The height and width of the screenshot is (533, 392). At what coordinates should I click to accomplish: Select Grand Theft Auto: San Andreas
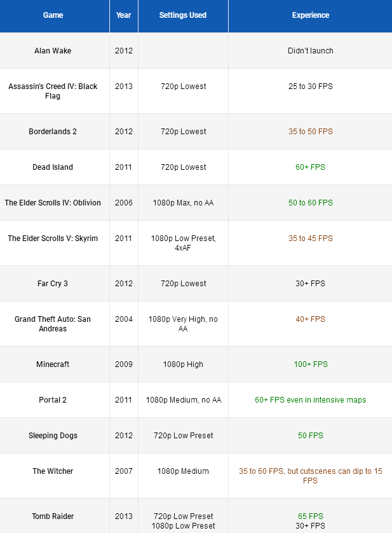53,324
